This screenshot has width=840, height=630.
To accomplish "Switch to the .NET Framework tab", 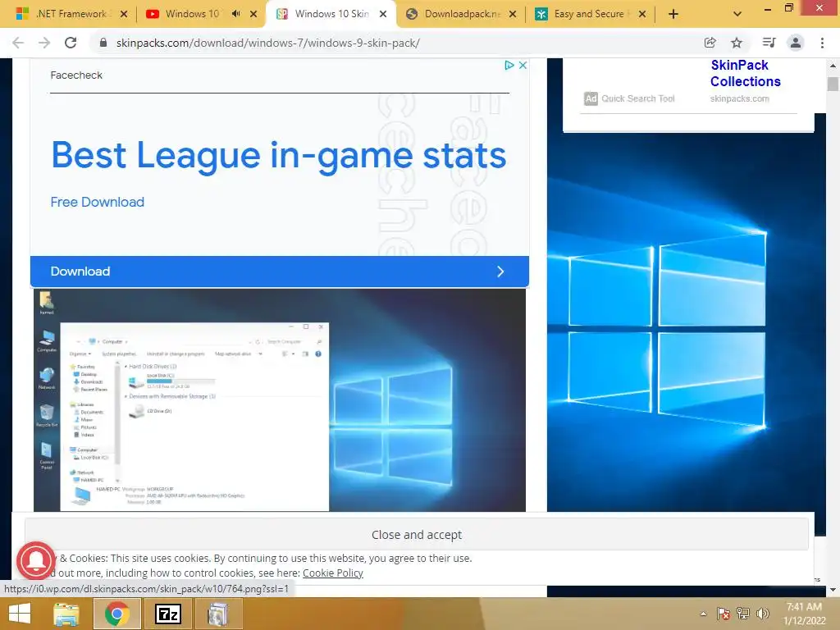I will pyautogui.click(x=72, y=14).
